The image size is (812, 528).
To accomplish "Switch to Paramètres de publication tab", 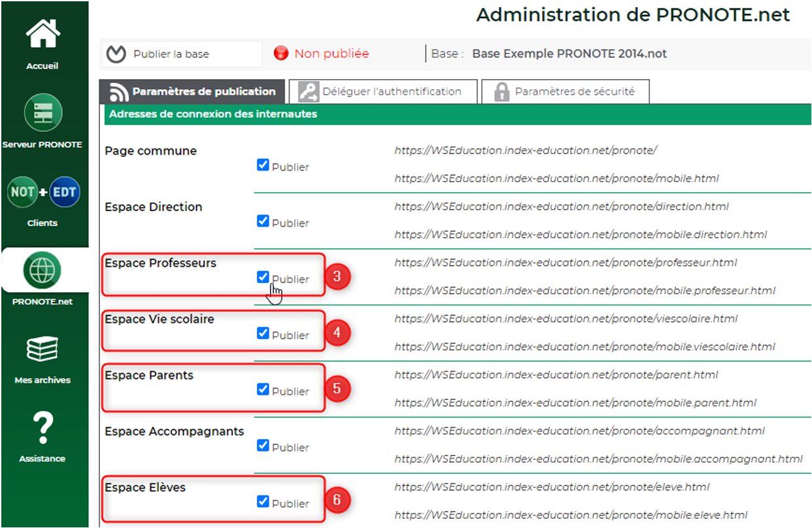I will [192, 92].
